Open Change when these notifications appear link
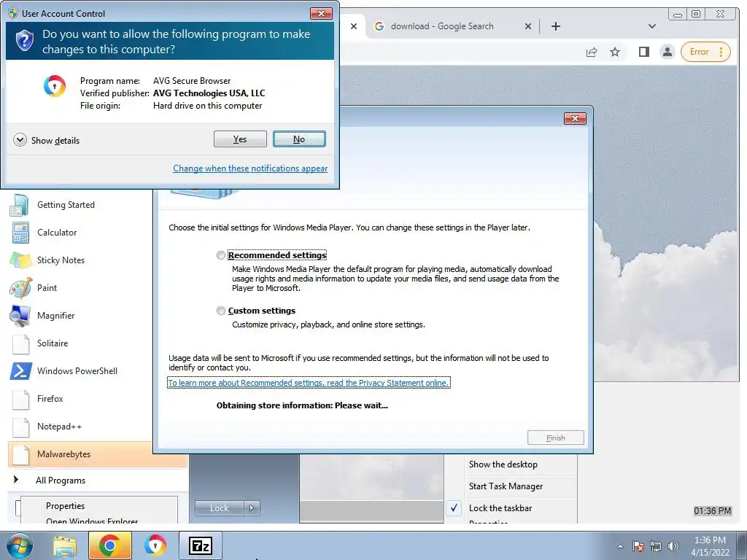747x560 pixels. (x=250, y=168)
